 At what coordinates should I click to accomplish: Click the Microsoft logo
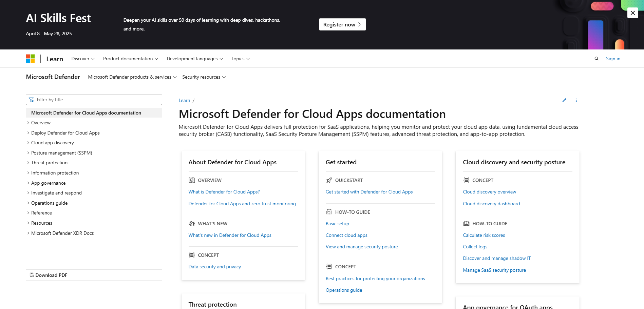tap(31, 59)
